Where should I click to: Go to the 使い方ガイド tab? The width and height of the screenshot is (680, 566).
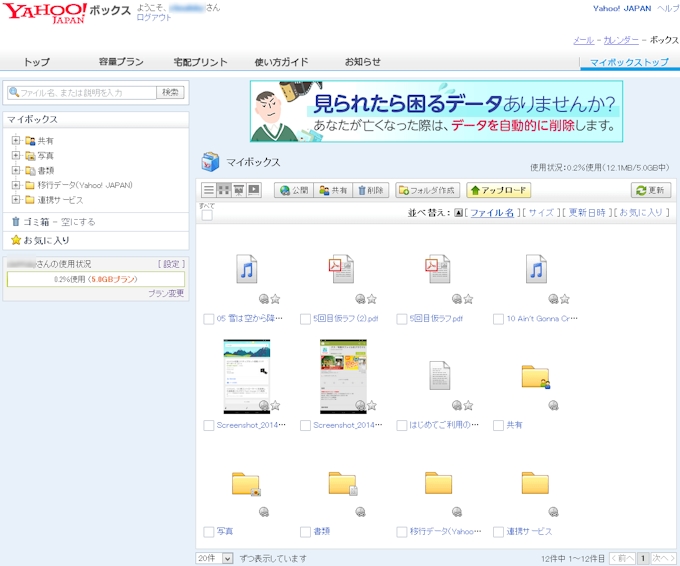[x=281, y=62]
